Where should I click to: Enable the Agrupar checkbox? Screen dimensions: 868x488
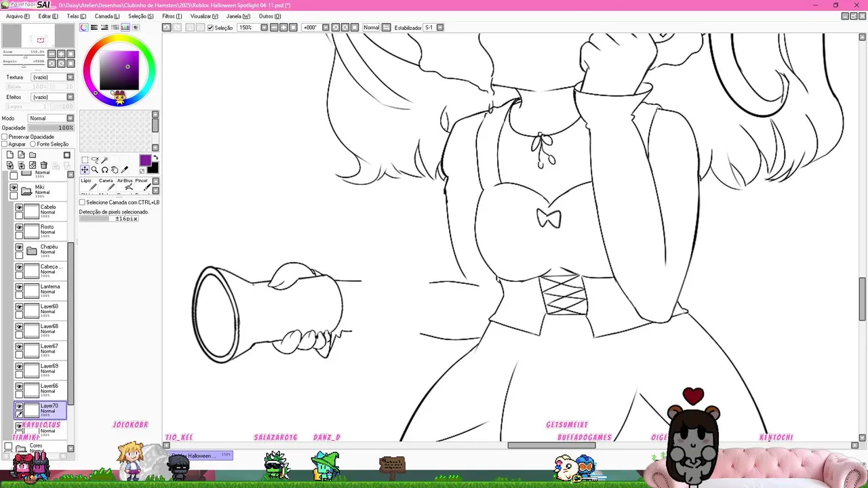pos(5,144)
